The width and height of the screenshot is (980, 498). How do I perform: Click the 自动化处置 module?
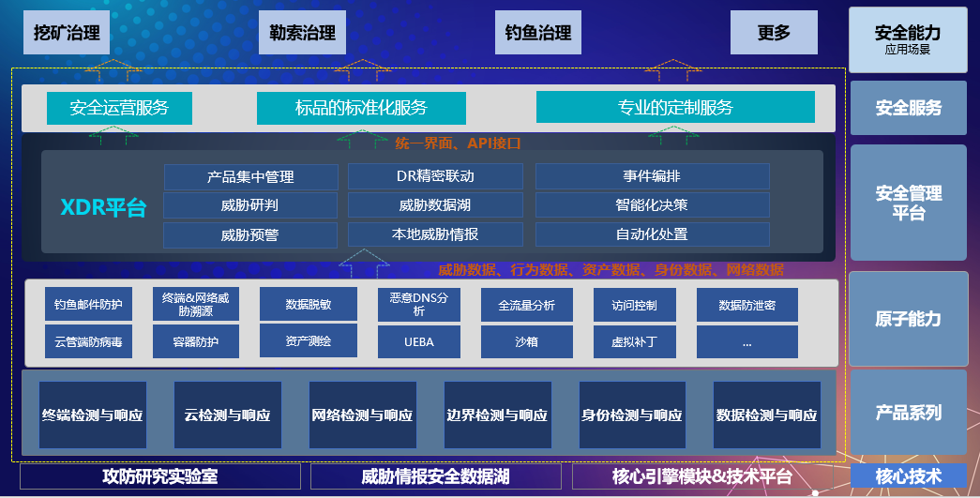(x=652, y=234)
